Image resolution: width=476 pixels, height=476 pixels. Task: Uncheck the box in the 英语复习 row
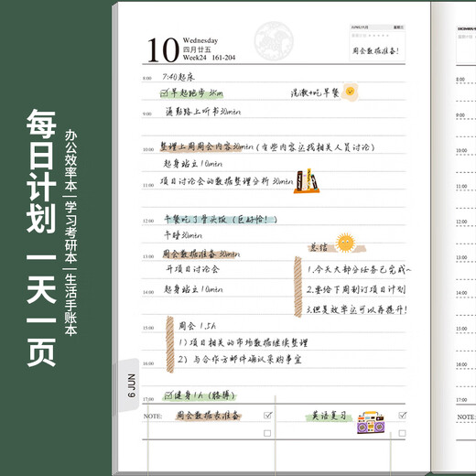point(403,416)
